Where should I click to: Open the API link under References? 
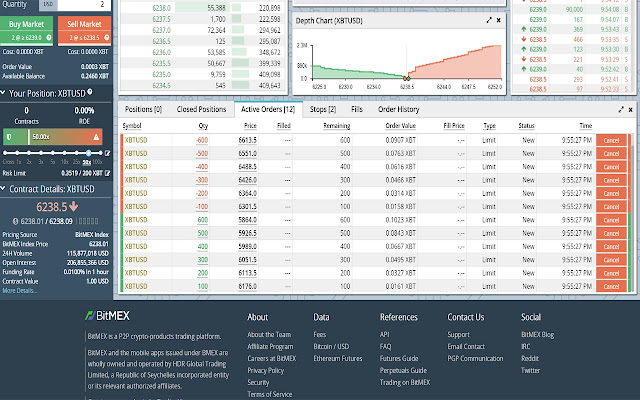[x=384, y=334]
